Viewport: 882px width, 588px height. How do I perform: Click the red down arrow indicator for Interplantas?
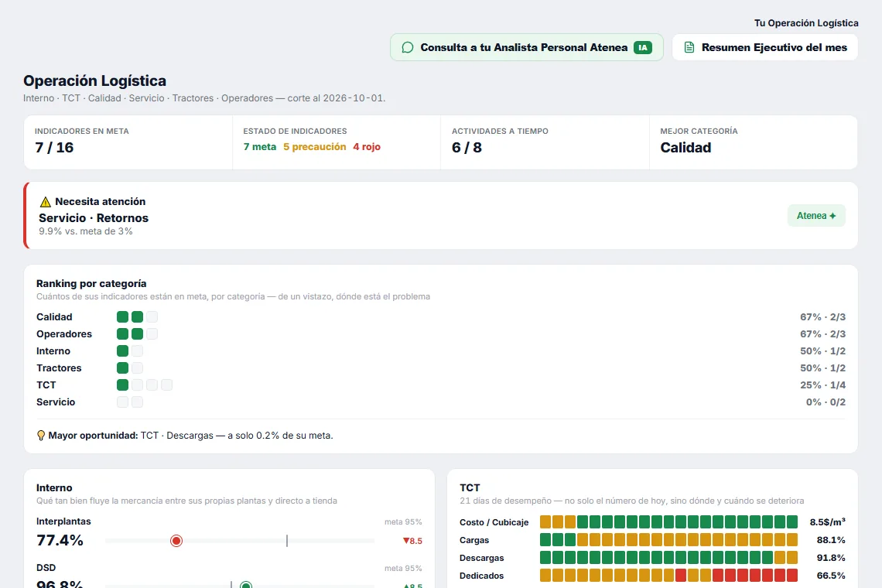point(406,541)
